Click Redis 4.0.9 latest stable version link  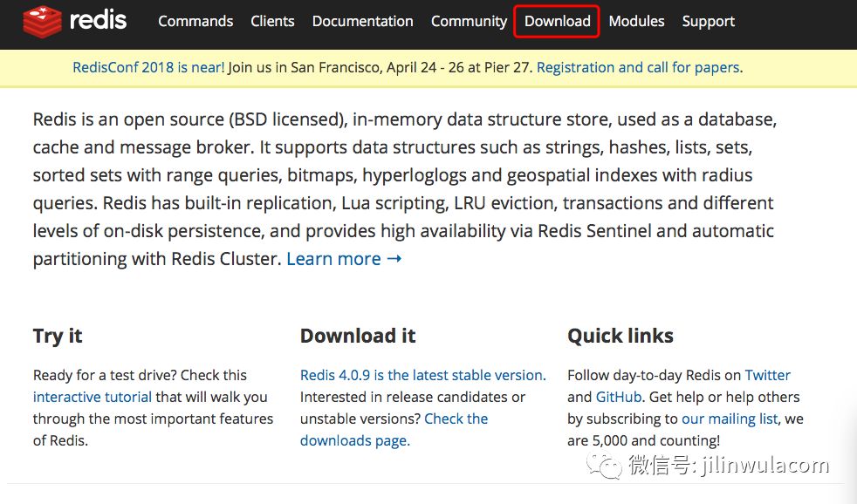click(x=422, y=375)
